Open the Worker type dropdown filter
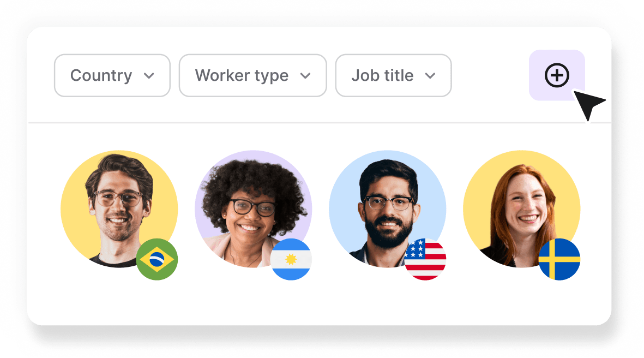Viewport: 644px width, 358px height. (x=252, y=76)
